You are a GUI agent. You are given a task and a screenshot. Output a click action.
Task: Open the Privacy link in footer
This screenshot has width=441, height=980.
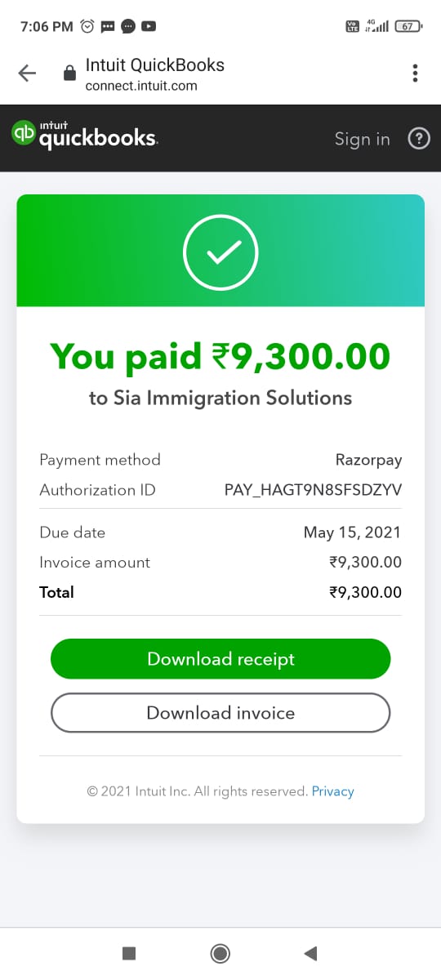click(x=333, y=791)
